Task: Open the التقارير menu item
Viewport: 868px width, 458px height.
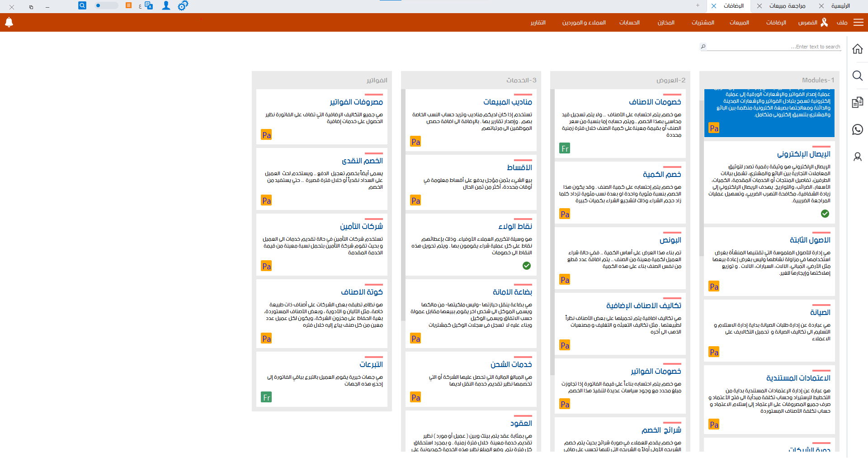Action: (538, 22)
